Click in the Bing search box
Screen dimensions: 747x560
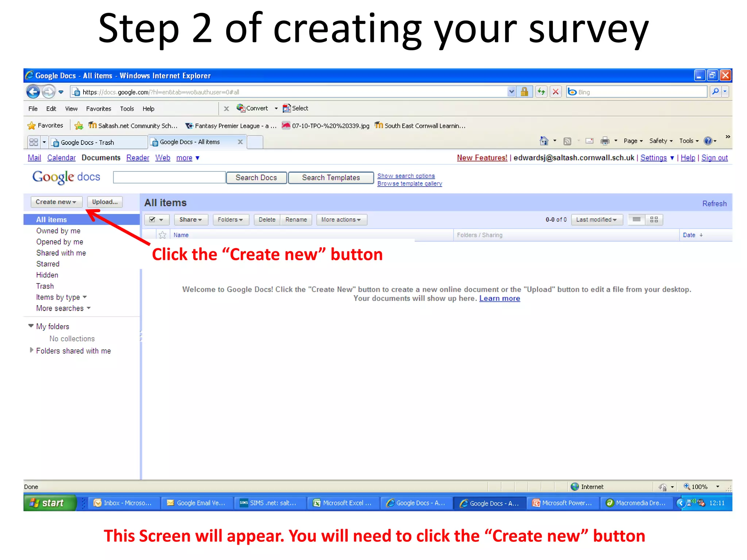[636, 92]
